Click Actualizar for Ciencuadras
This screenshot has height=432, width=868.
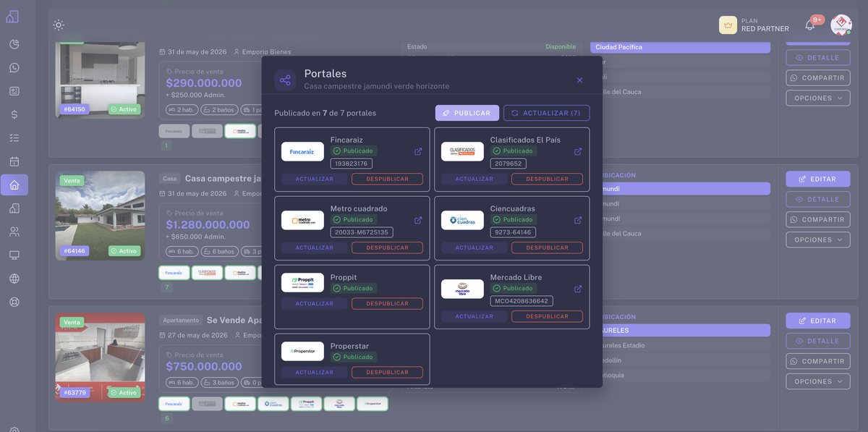coord(475,247)
